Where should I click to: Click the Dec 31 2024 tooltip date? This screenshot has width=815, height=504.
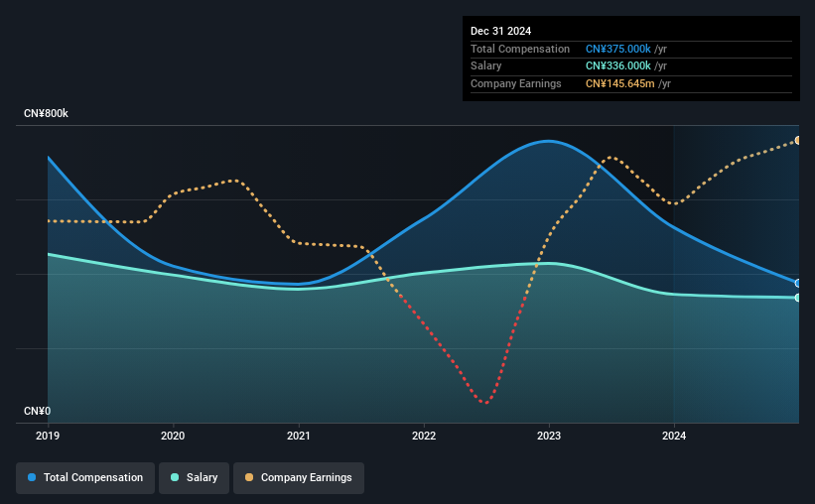[500, 31]
